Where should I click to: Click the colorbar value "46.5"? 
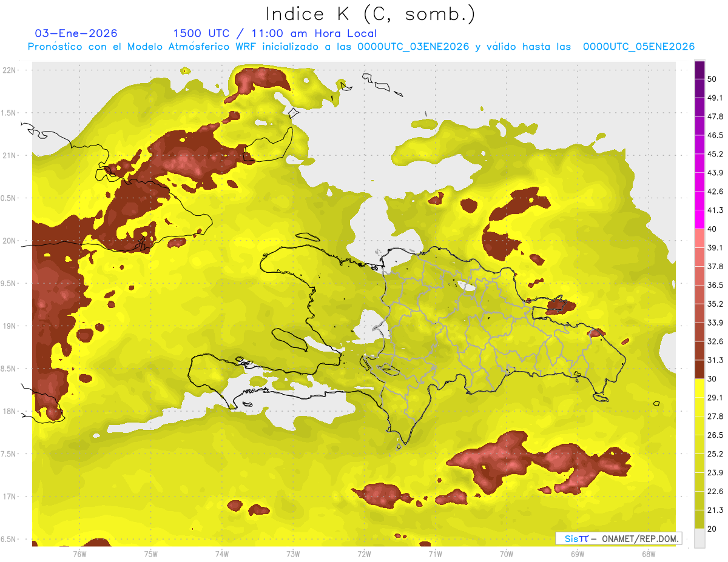pyautogui.click(x=715, y=135)
